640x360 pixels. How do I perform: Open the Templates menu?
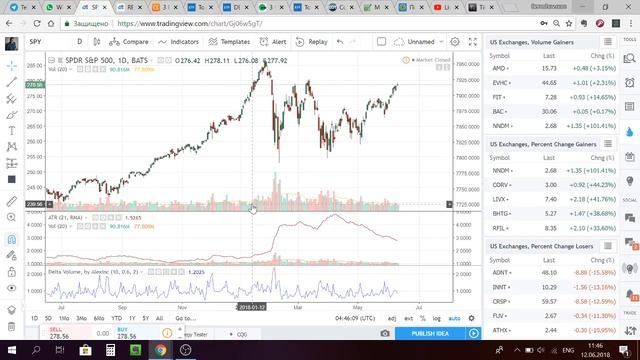point(229,42)
